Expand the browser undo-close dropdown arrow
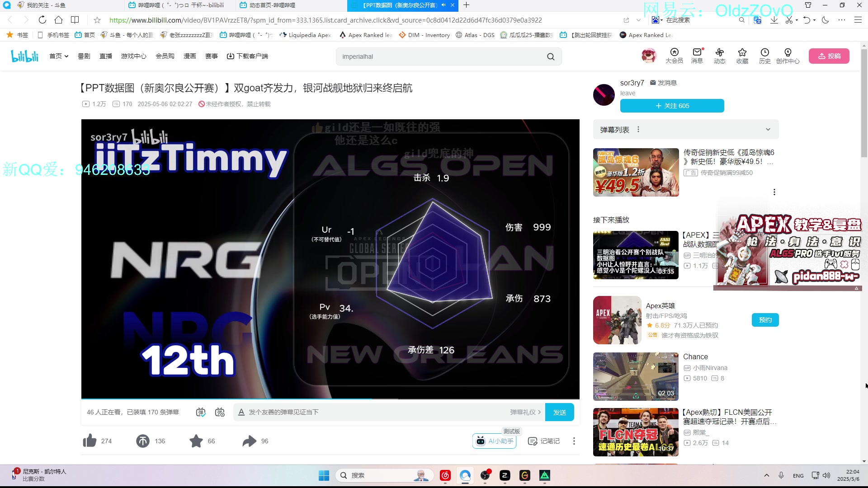868x488 pixels. (x=814, y=20)
